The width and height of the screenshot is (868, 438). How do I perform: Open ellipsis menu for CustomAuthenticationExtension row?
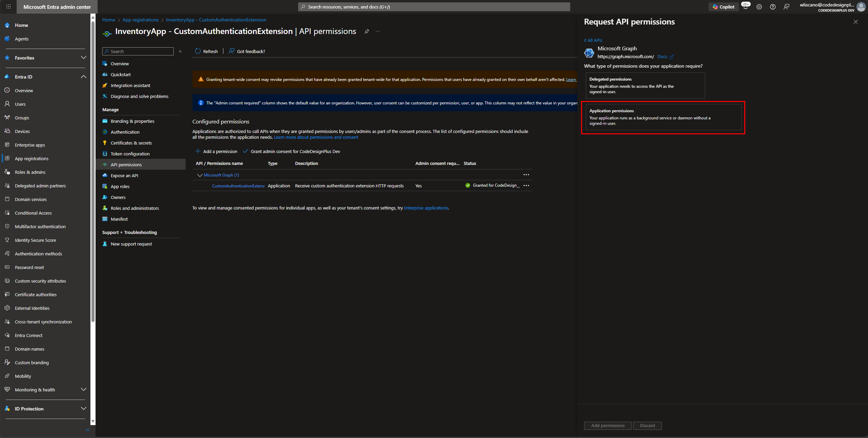[526, 186]
